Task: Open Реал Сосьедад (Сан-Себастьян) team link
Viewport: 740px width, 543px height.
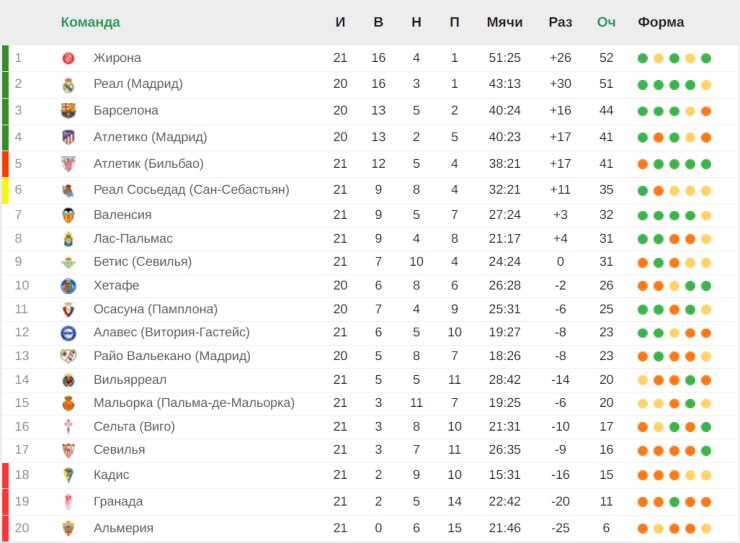Action: (x=191, y=190)
